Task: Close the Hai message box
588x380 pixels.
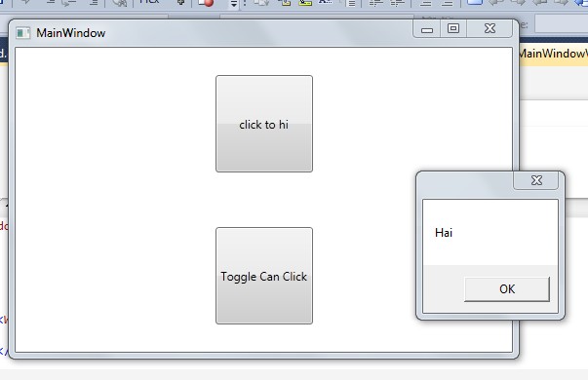Action: (536, 180)
